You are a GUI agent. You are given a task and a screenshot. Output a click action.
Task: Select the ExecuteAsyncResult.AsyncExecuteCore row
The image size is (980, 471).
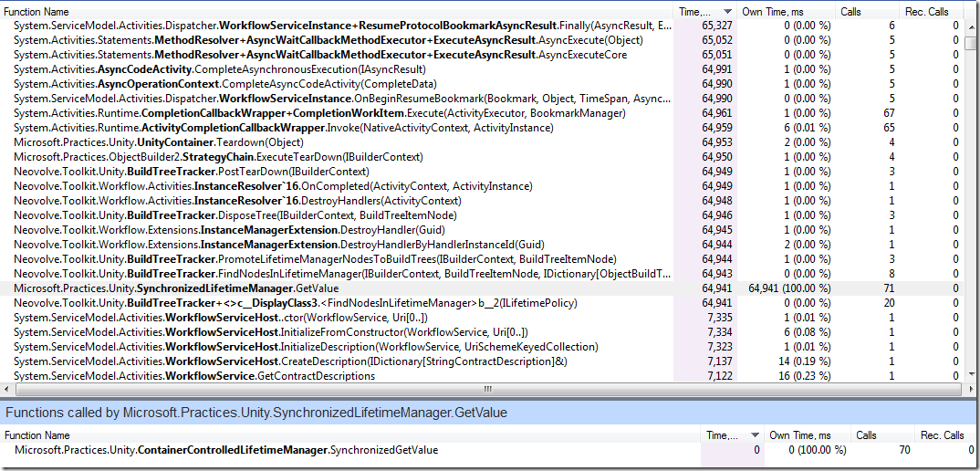[481, 55]
